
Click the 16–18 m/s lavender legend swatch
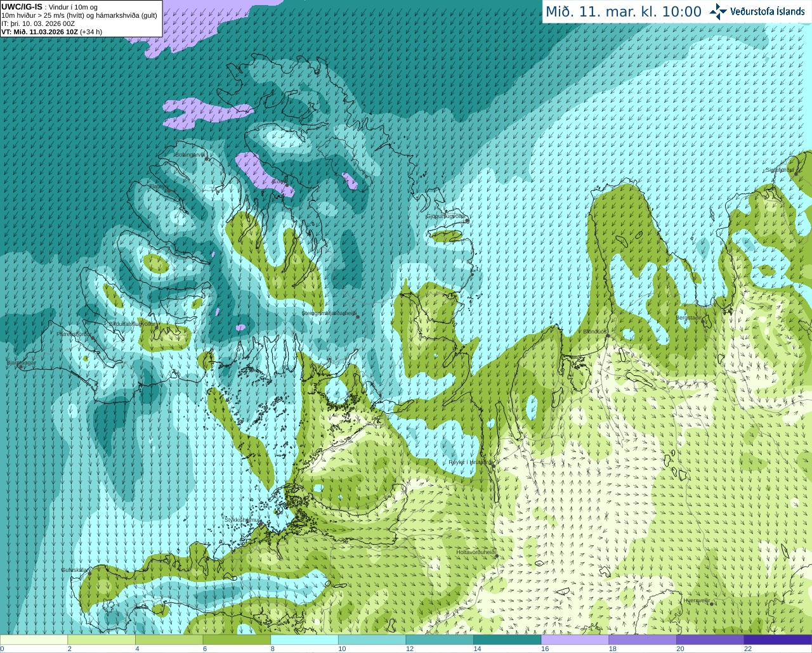pos(575,640)
